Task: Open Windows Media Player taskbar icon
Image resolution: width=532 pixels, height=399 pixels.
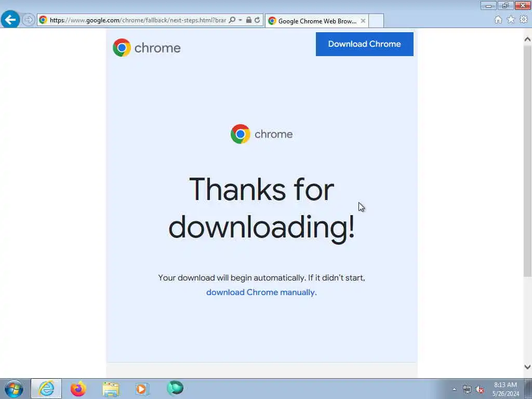Action: [x=142, y=389]
